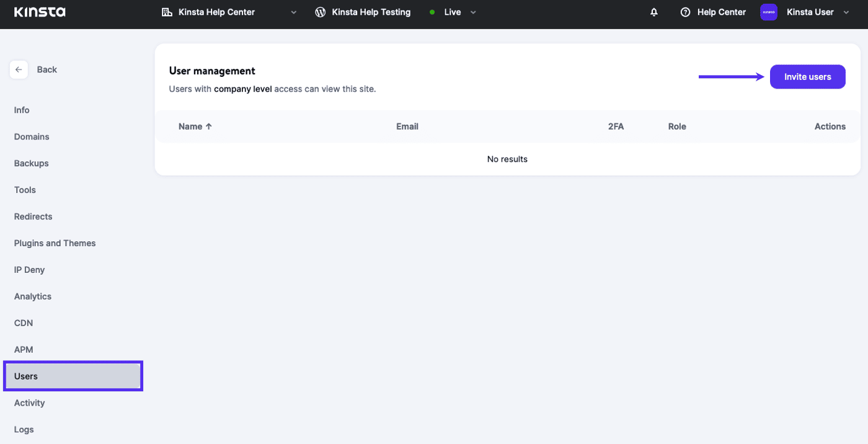Viewport: 868px width, 444px height.
Task: Expand the Kinsta User account menu
Action: pyautogui.click(x=846, y=12)
